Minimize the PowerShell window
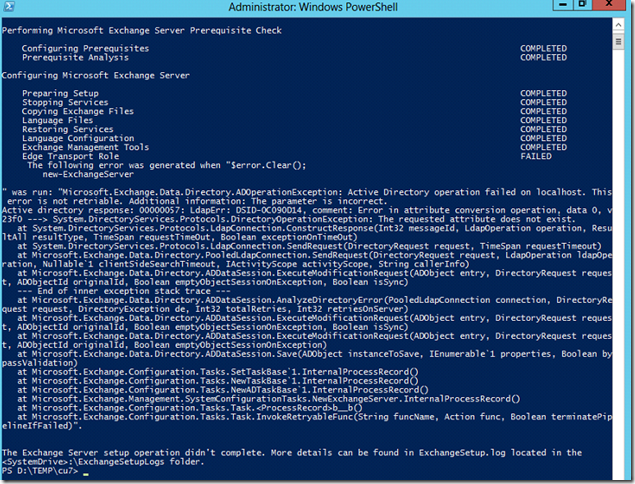Screen dimensions: 635x484 pyautogui.click(x=560, y=7)
